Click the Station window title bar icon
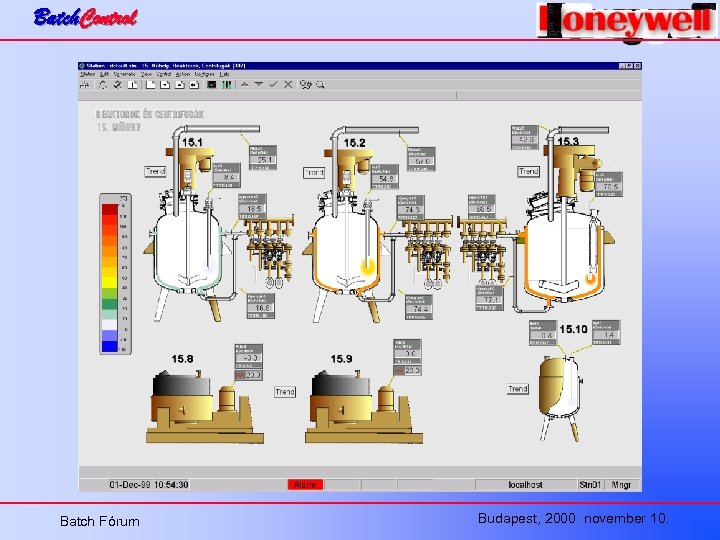720x540 pixels. (82, 66)
